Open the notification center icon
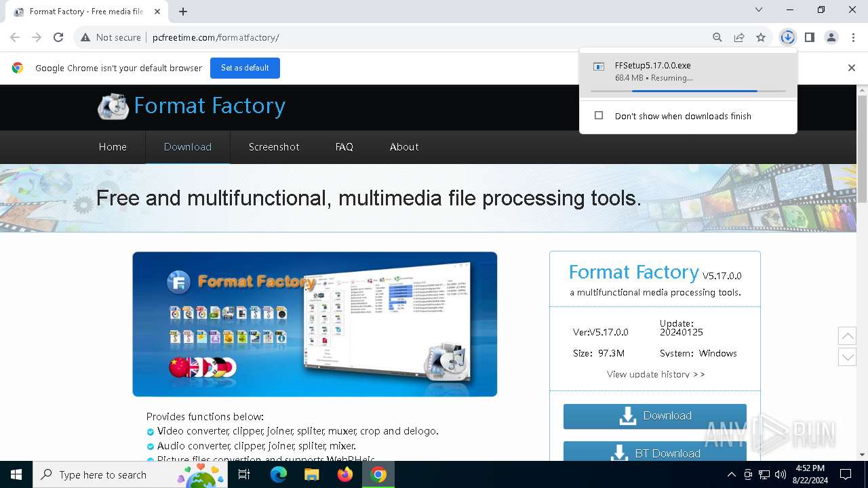This screenshot has width=868, height=488. click(x=846, y=474)
